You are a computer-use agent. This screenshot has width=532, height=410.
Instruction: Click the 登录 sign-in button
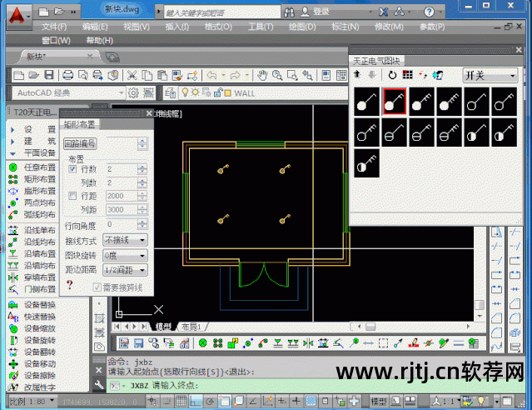click(316, 12)
